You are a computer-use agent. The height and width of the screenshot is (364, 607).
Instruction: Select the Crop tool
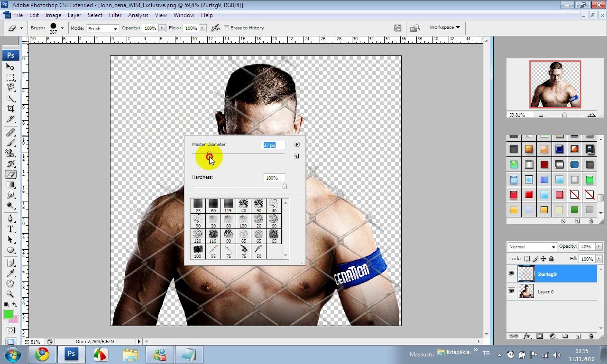click(10, 109)
